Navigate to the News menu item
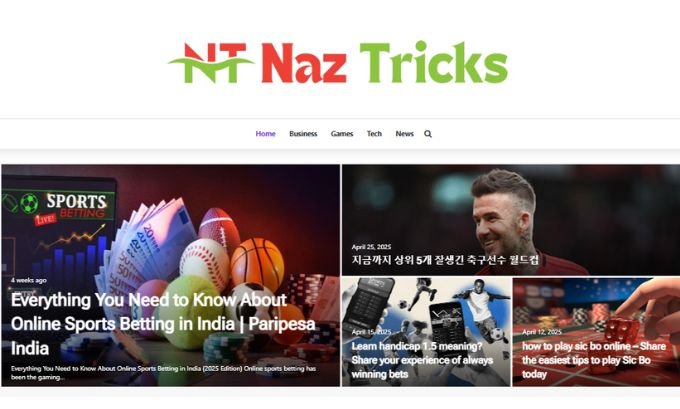Screen dimensions: 680x409 click(x=405, y=134)
